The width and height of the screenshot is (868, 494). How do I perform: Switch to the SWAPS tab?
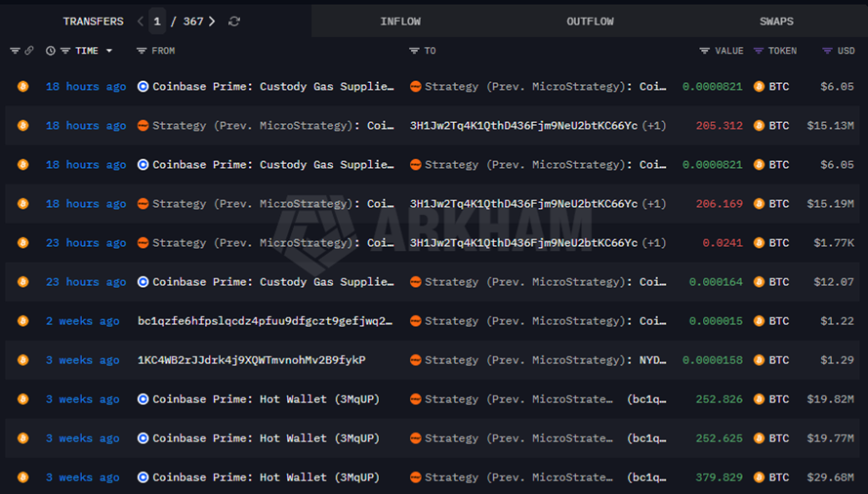(776, 21)
